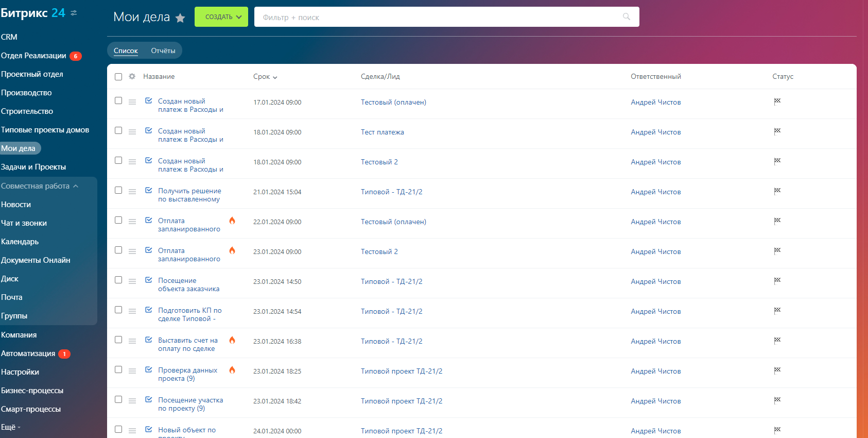Switch to the Отчёты tab
Image resolution: width=868 pixels, height=438 pixels.
click(x=163, y=50)
